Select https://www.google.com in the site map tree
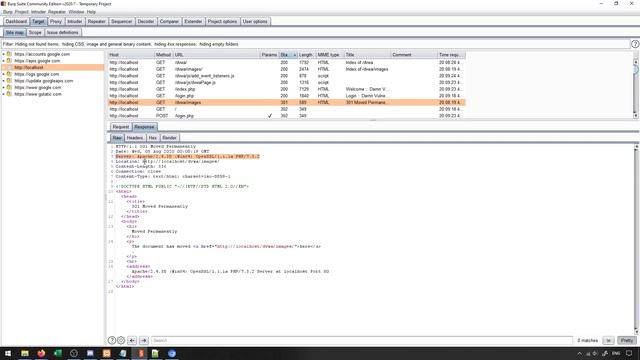640x360 pixels. click(38, 87)
